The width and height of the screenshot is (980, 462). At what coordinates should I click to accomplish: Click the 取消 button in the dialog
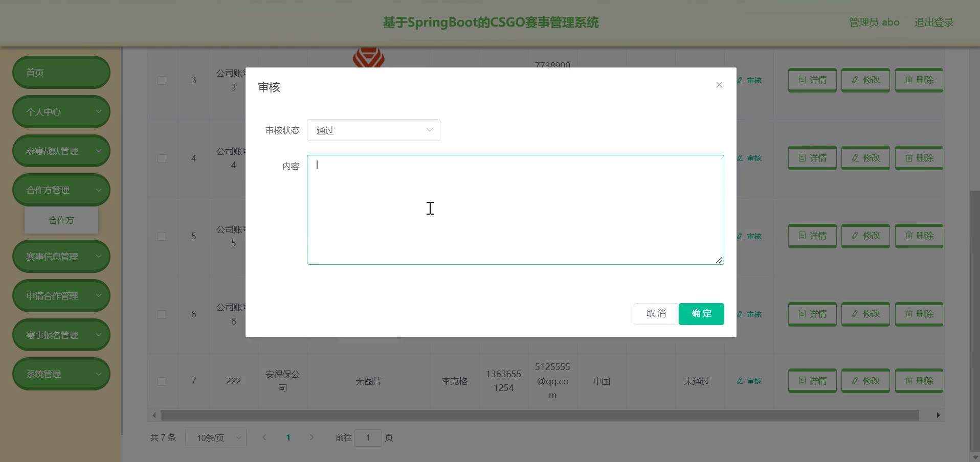[x=656, y=314]
